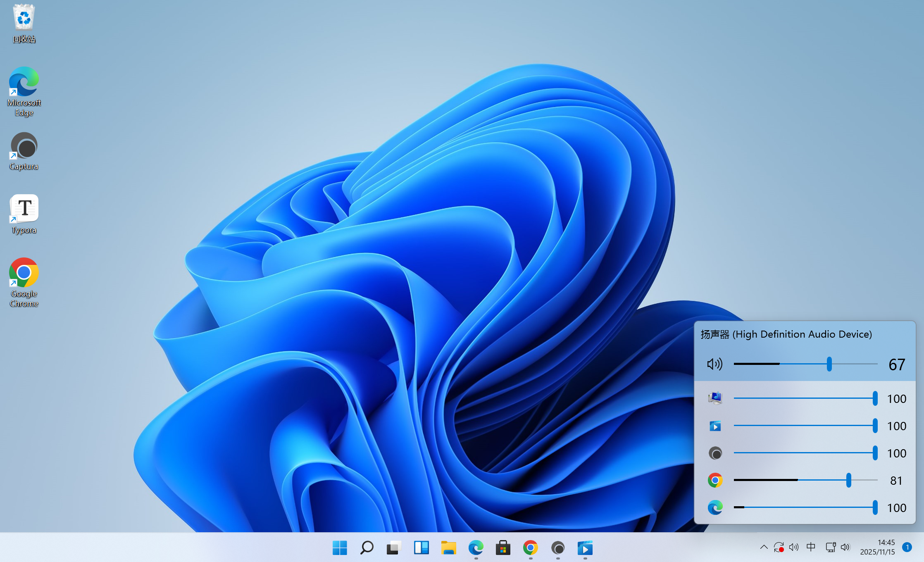The width and height of the screenshot is (924, 562).
Task: Open File Explorer from the taskbar
Action: click(448, 548)
